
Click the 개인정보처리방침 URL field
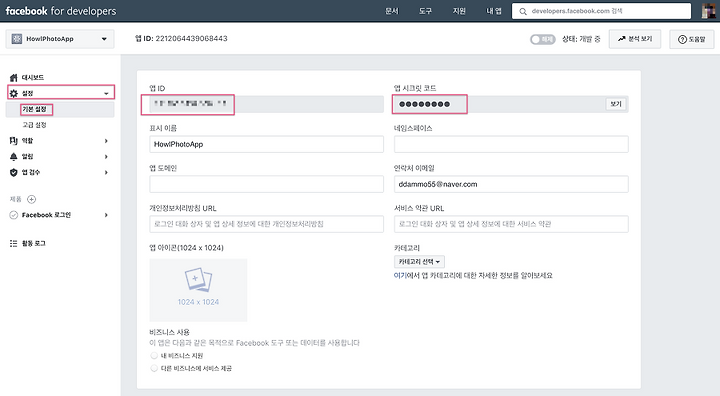[x=266, y=224]
